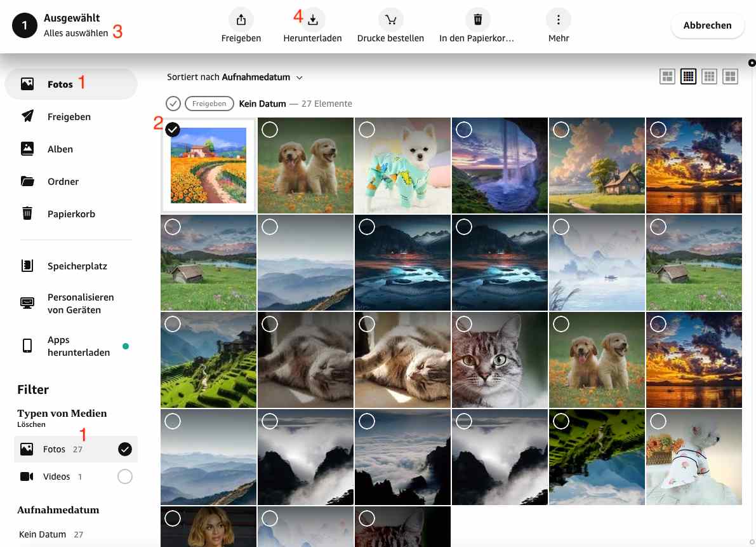This screenshot has height=547, width=756.
Task: Open the sunflower field painting thumbnail
Action: 208,165
